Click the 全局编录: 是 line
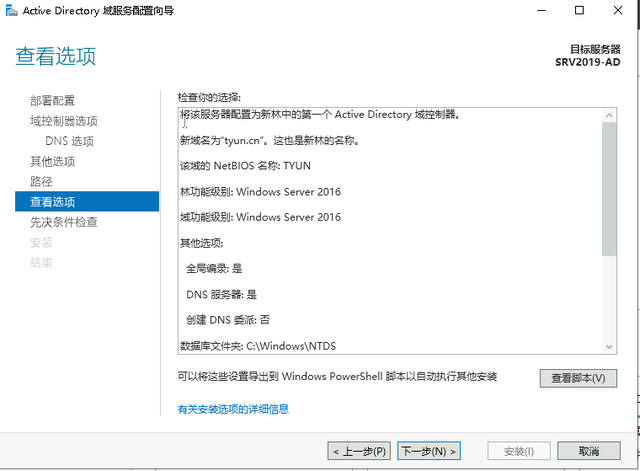The height and width of the screenshot is (471, 640). 214,269
